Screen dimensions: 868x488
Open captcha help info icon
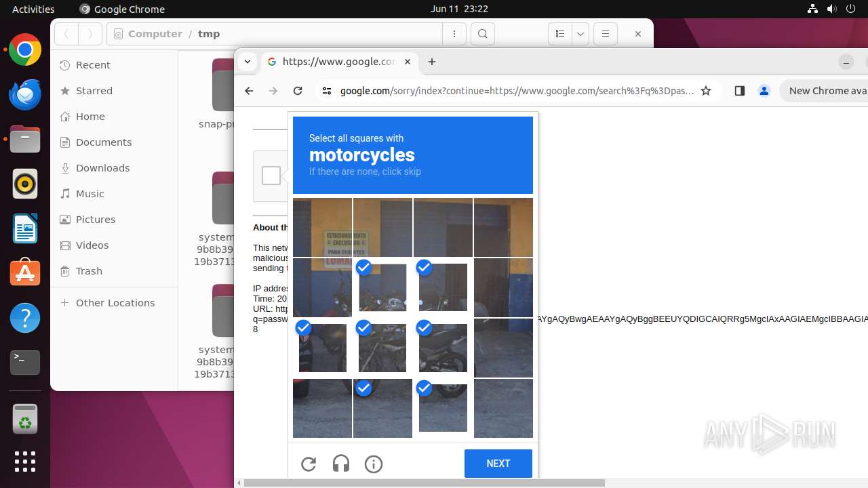374,464
